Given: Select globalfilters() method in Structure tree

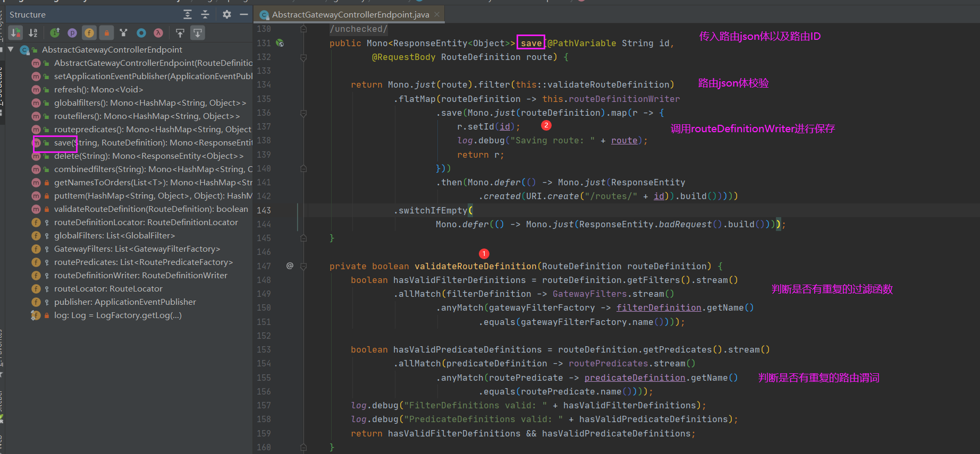Looking at the screenshot, I should point(150,103).
